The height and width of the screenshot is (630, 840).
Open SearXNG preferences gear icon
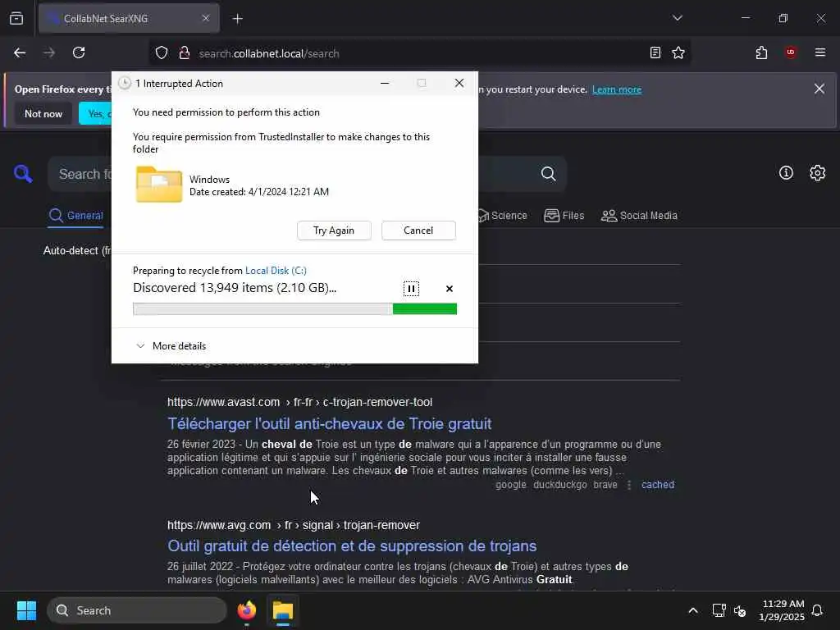click(818, 172)
